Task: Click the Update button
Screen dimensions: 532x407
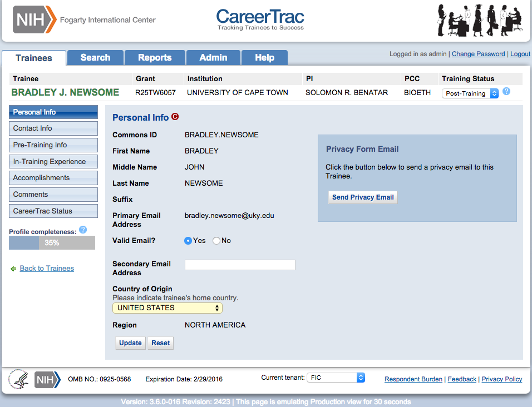Action: coord(130,343)
